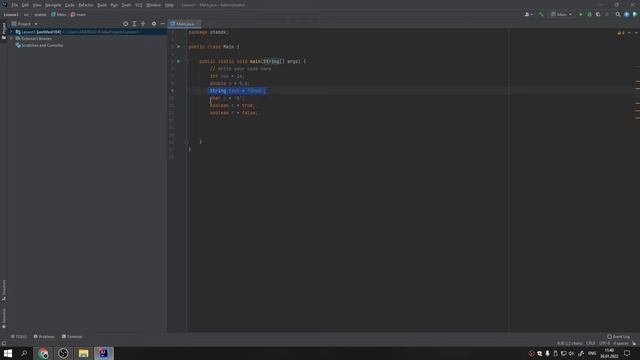The height and width of the screenshot is (360, 640).
Task: Click the cursor position indicator in the status bar
Action: coord(570,343)
